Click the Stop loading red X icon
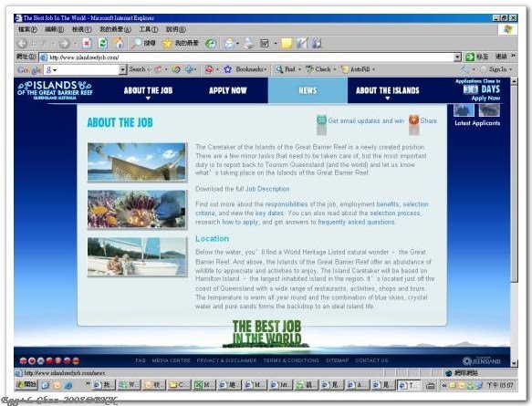532x406 pixels. (x=88, y=44)
